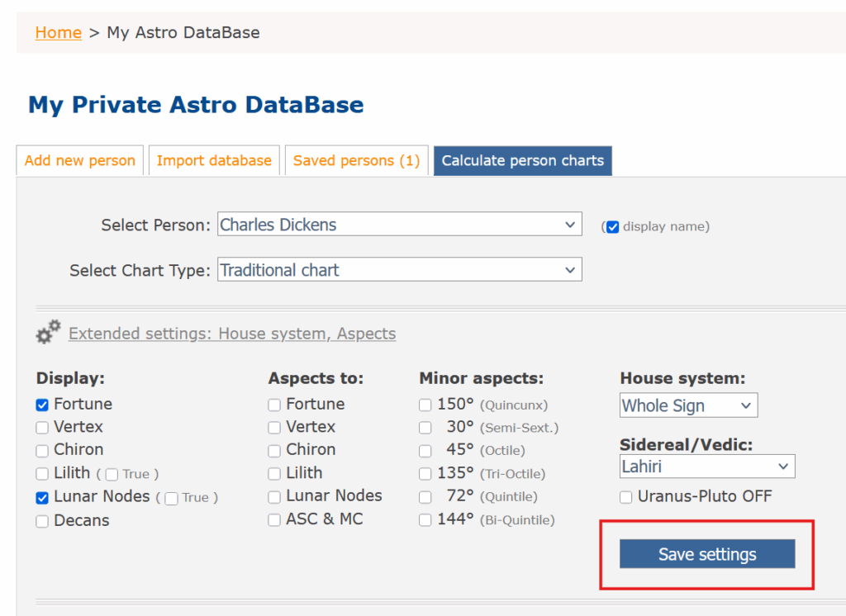Open the Import database tab
The image size is (846, 616).
pos(214,161)
